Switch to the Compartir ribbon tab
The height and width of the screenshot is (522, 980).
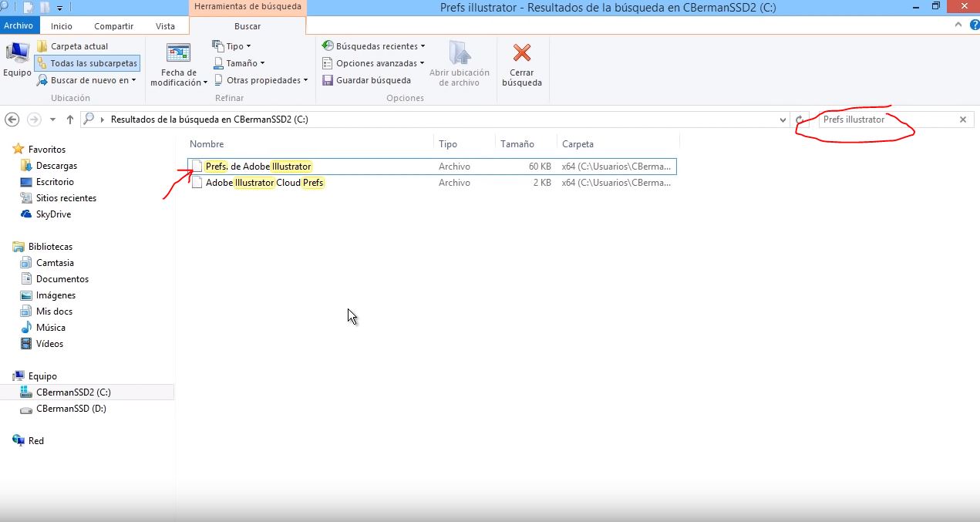tap(114, 25)
